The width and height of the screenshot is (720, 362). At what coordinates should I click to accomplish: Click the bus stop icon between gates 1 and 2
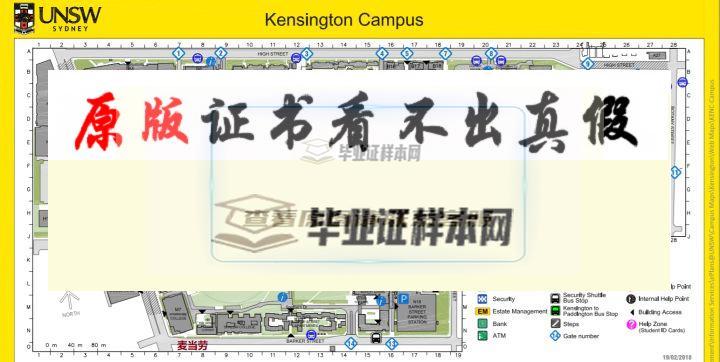[x=198, y=58]
